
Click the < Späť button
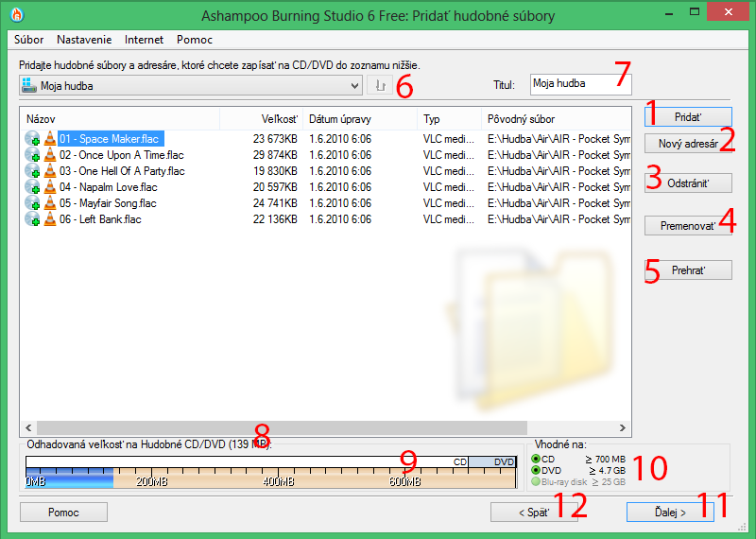534,512
